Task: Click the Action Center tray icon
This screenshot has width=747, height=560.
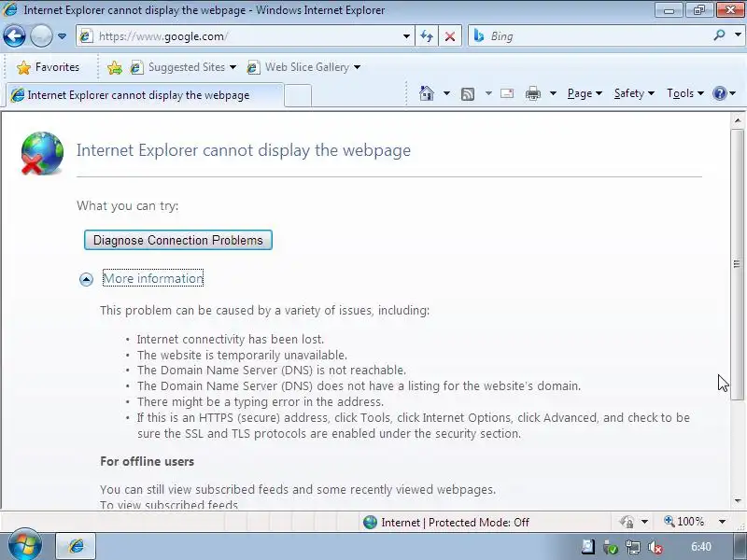Action: tap(588, 547)
